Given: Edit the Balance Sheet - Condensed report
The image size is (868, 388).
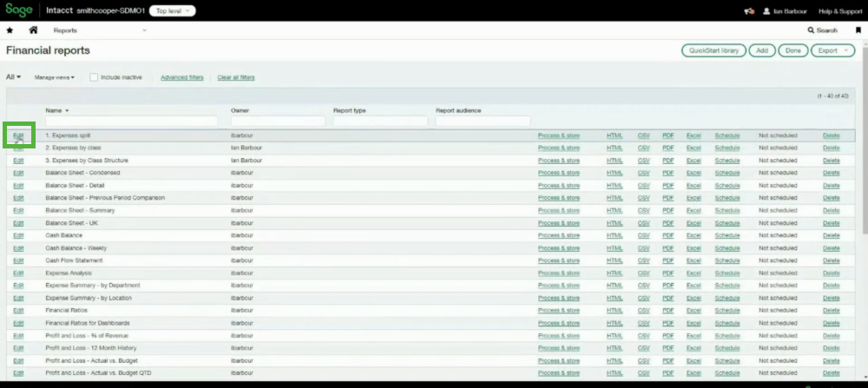Looking at the screenshot, I should [18, 173].
